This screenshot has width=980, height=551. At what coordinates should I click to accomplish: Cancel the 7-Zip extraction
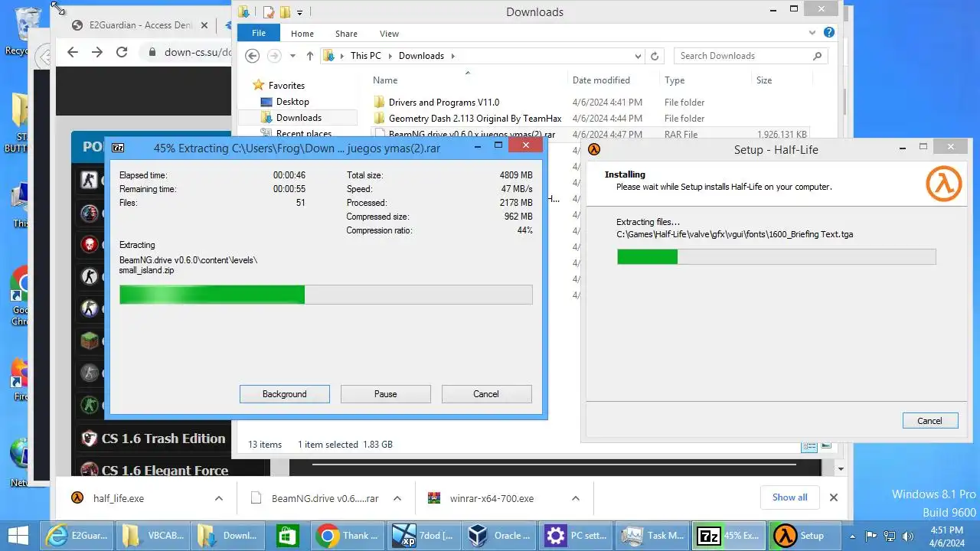pyautogui.click(x=486, y=394)
